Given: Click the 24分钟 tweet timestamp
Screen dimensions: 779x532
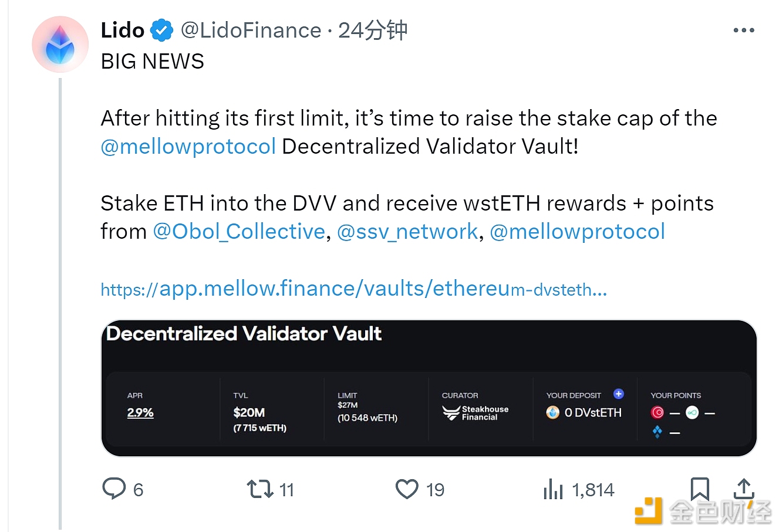Looking at the screenshot, I should pos(373,31).
